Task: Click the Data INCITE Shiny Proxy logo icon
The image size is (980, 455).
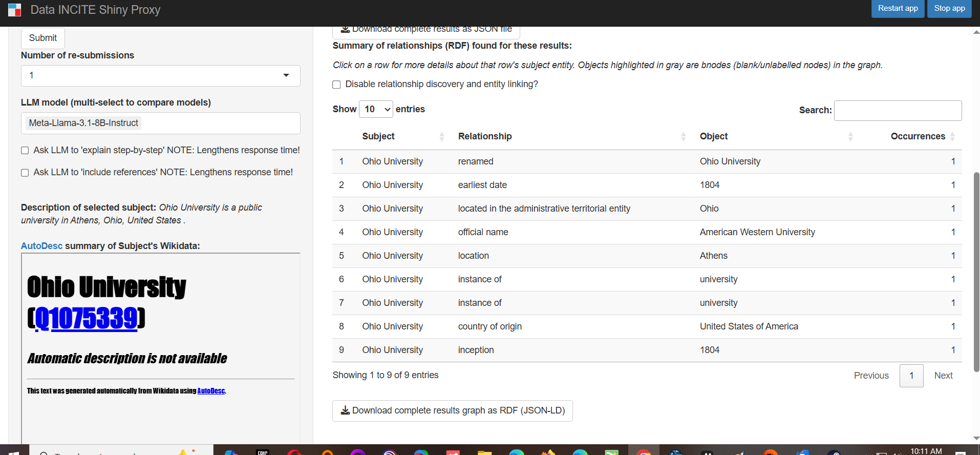Action: click(15, 10)
